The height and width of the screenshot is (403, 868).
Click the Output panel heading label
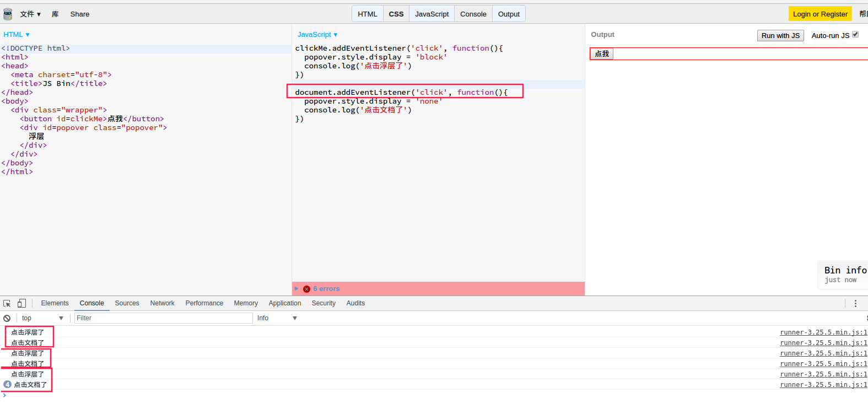602,35
